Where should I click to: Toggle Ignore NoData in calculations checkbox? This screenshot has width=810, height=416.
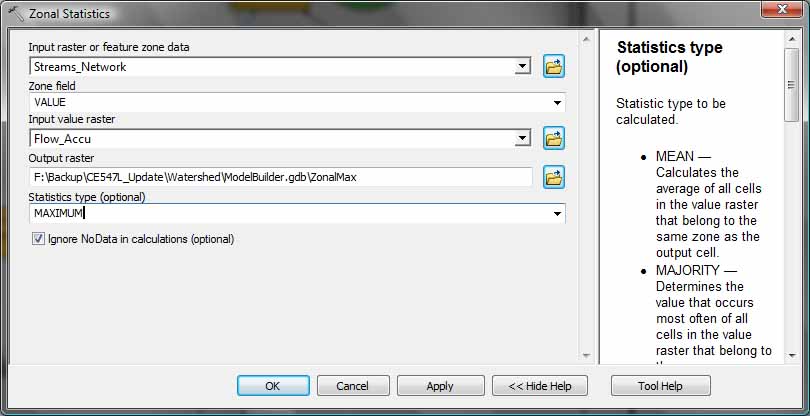pyautogui.click(x=38, y=239)
